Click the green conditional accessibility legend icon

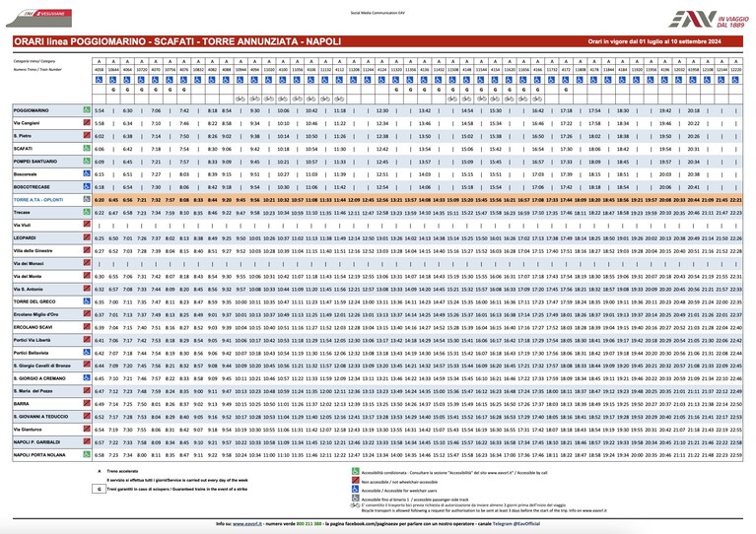tap(356, 472)
